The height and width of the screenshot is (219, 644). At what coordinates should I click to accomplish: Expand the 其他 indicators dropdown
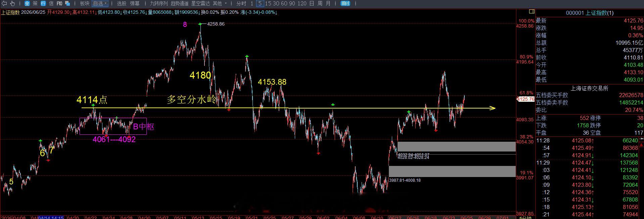click(220, 3)
